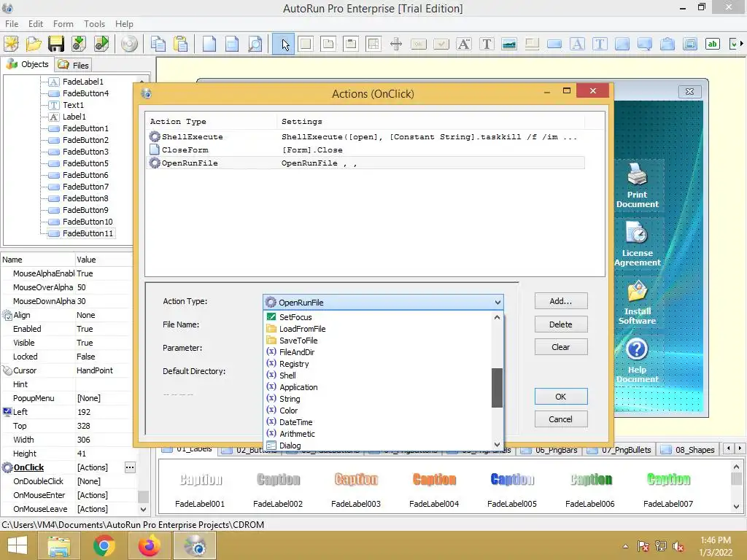Switch to the Files tab

point(74,65)
